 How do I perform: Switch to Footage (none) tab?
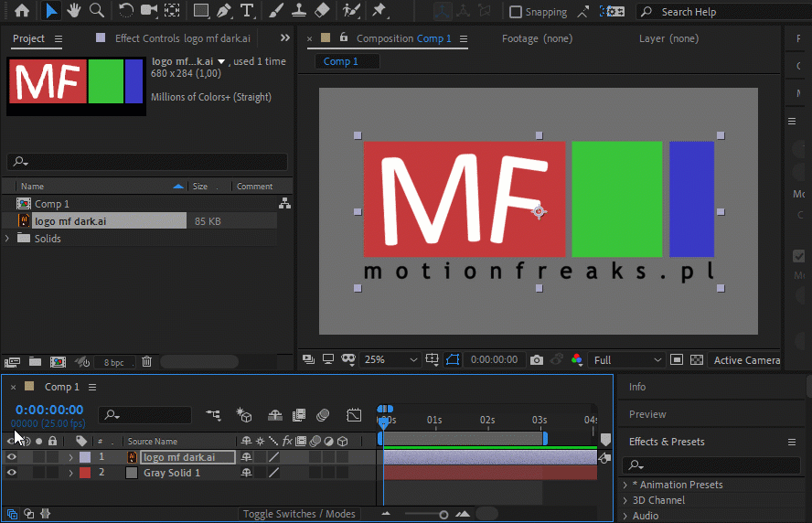537,38
